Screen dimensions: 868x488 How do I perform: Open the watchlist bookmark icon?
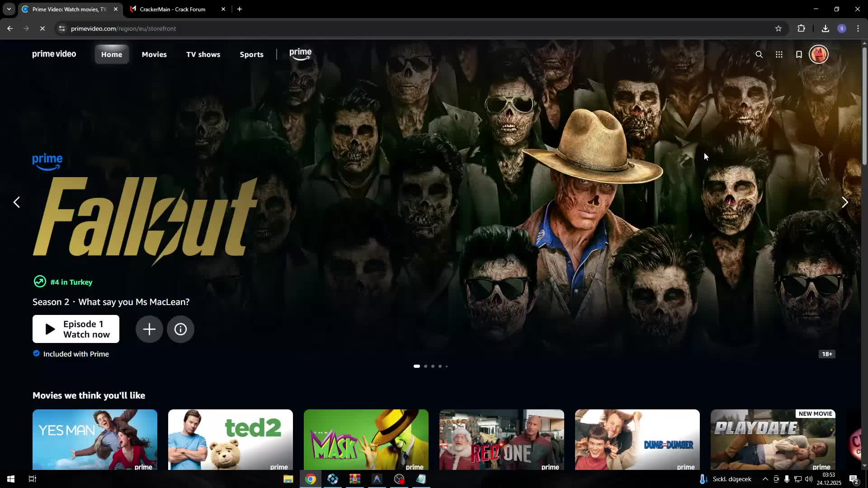point(799,54)
